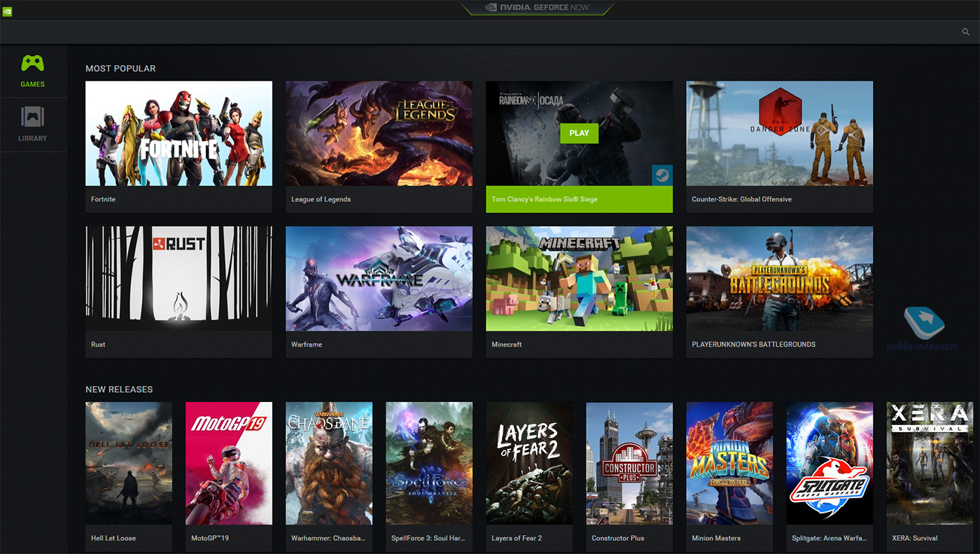Switch to the LIBRARY tab label
Image resolution: width=980 pixels, height=554 pixels.
click(x=32, y=138)
